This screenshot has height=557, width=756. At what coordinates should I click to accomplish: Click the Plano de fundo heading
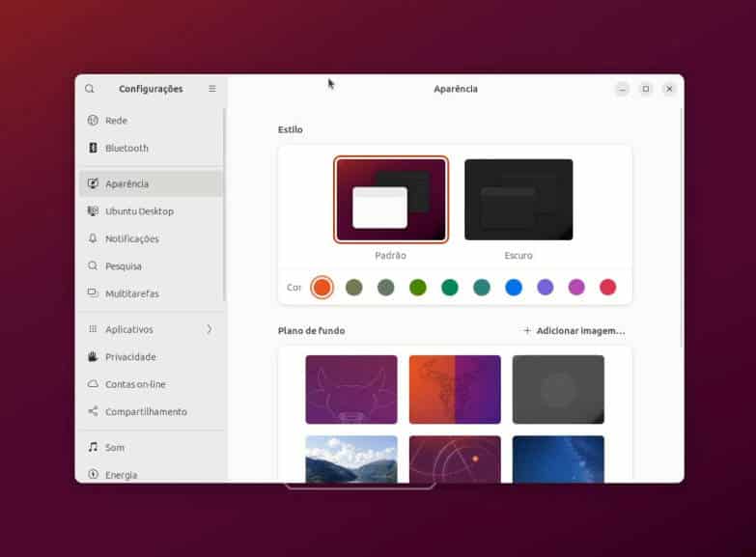pos(312,331)
